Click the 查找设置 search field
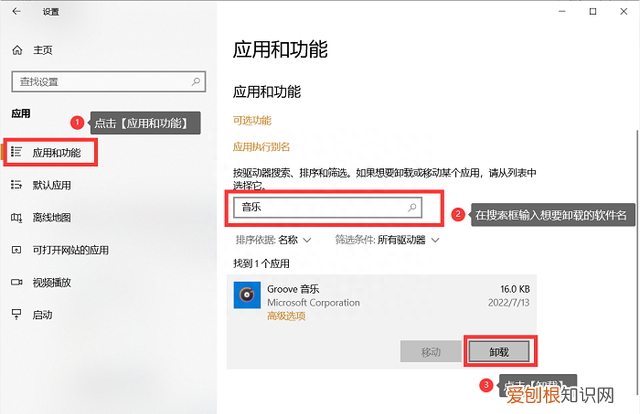Image resolution: width=640 pixels, height=414 pixels. tap(109, 82)
